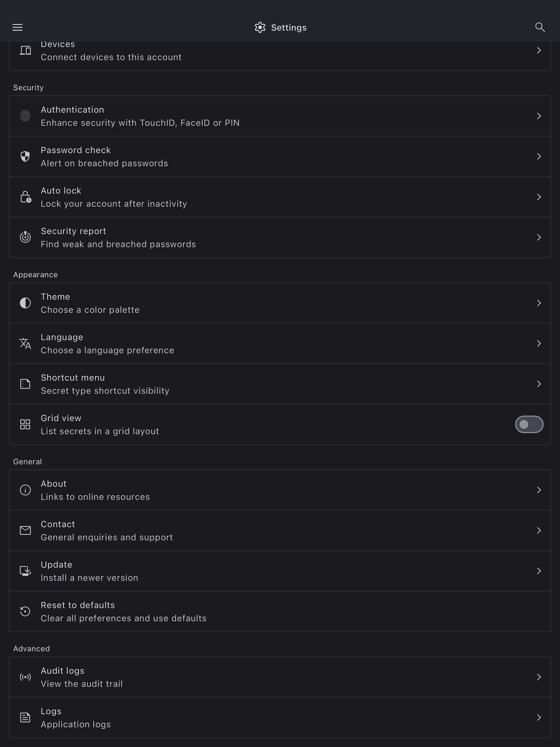Viewport: 560px width, 747px height.
Task: Click the Language translate icon
Action: click(x=25, y=343)
